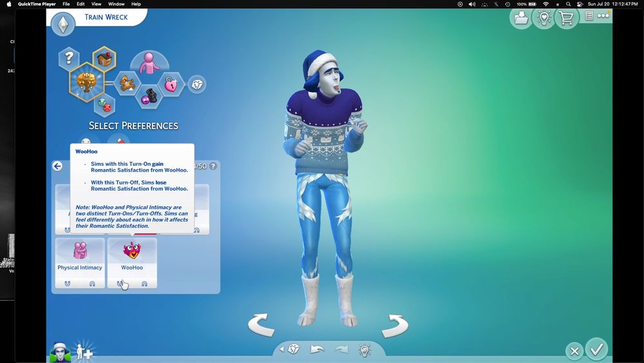644x363 pixels.
Task: Select the pink Sim figure icon
Action: coord(149,63)
